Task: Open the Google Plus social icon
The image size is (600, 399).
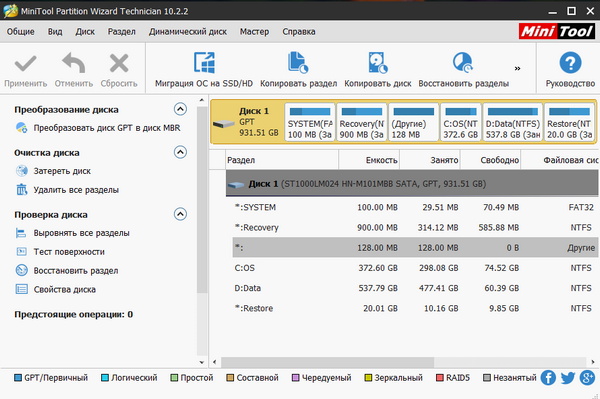Action: (x=587, y=378)
